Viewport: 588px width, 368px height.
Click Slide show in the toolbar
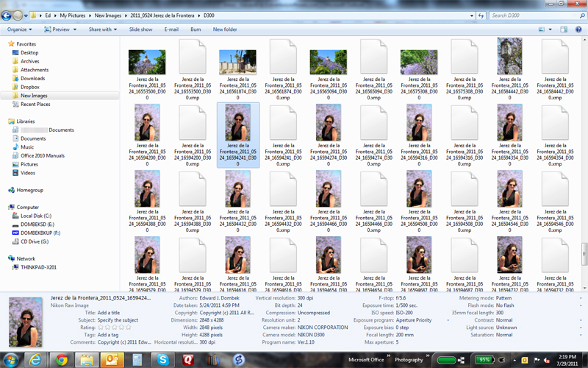click(140, 29)
